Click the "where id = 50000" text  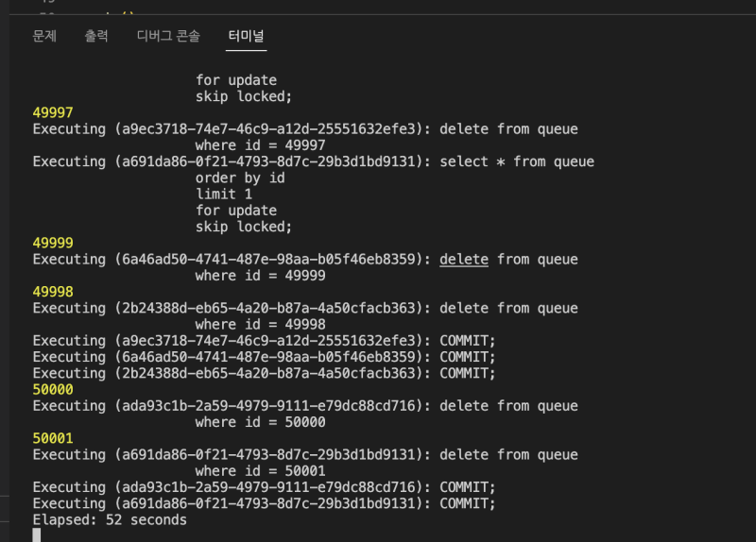pos(260,422)
